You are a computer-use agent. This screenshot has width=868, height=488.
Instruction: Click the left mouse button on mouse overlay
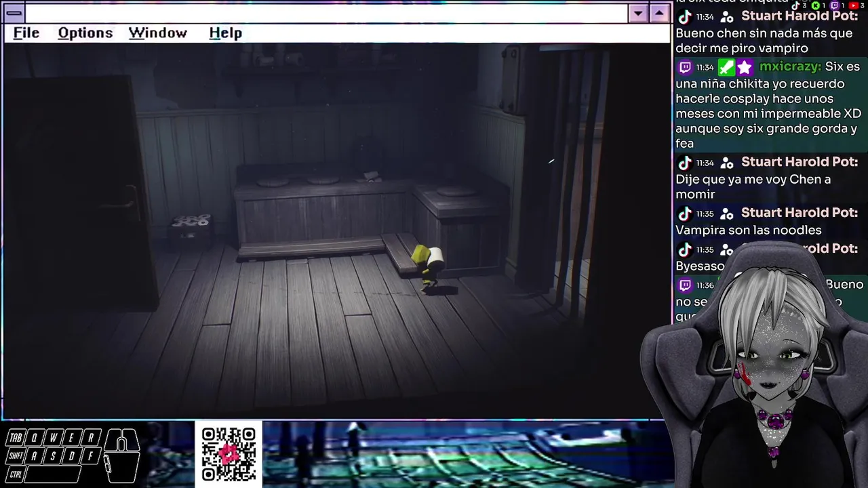(111, 439)
